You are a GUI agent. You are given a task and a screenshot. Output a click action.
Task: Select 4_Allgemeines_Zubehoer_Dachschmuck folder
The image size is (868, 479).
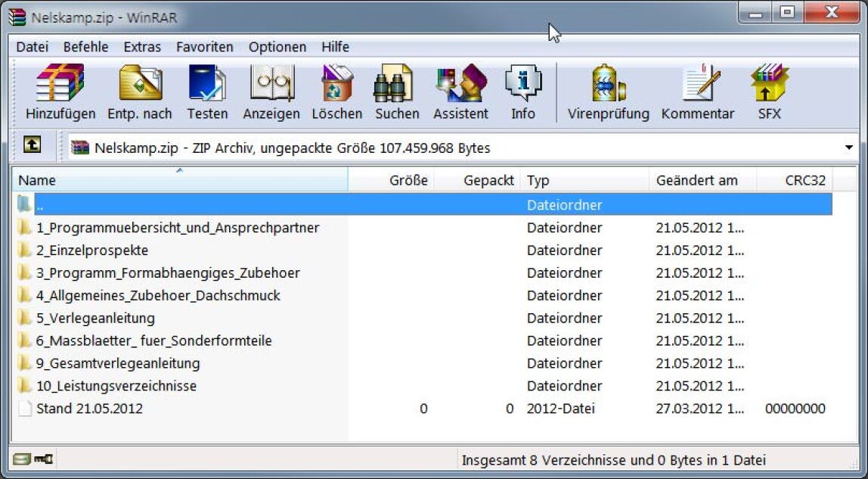[158, 296]
